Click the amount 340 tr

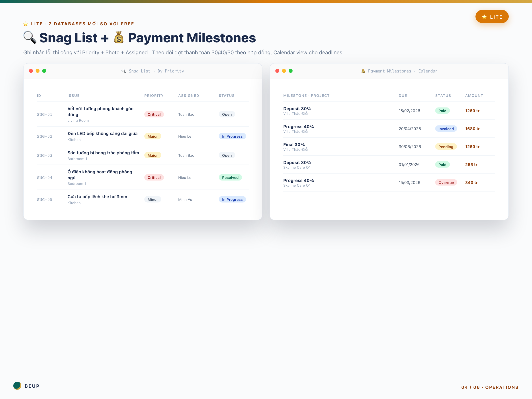471,183
